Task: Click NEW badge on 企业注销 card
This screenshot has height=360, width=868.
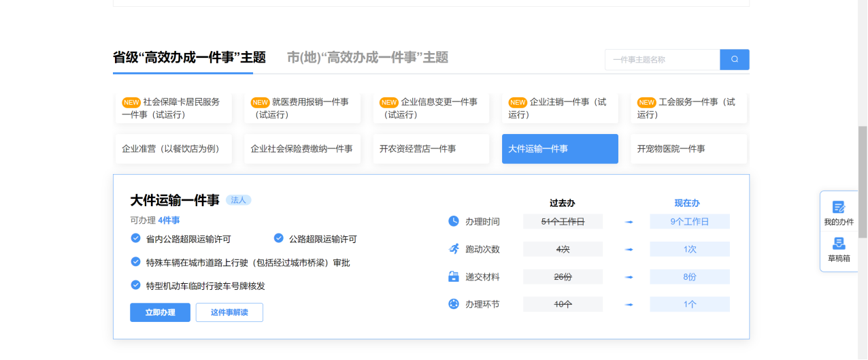Action: (x=518, y=102)
